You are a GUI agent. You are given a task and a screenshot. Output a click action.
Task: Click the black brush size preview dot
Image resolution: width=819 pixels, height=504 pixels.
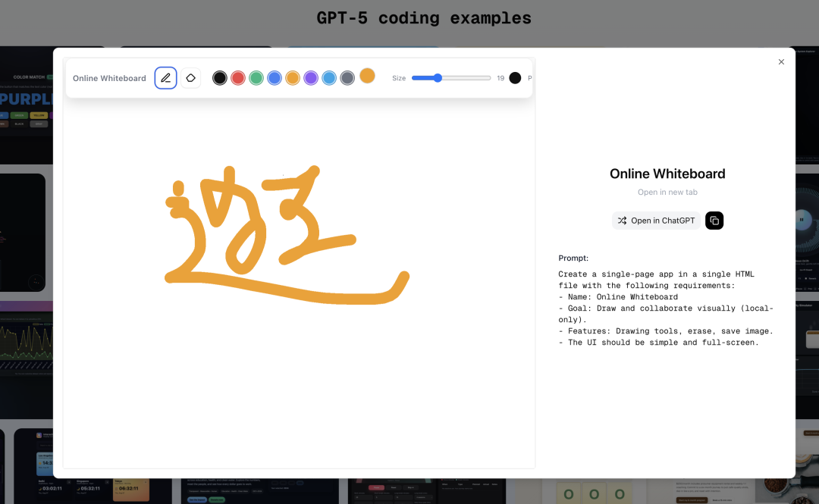pyautogui.click(x=515, y=78)
